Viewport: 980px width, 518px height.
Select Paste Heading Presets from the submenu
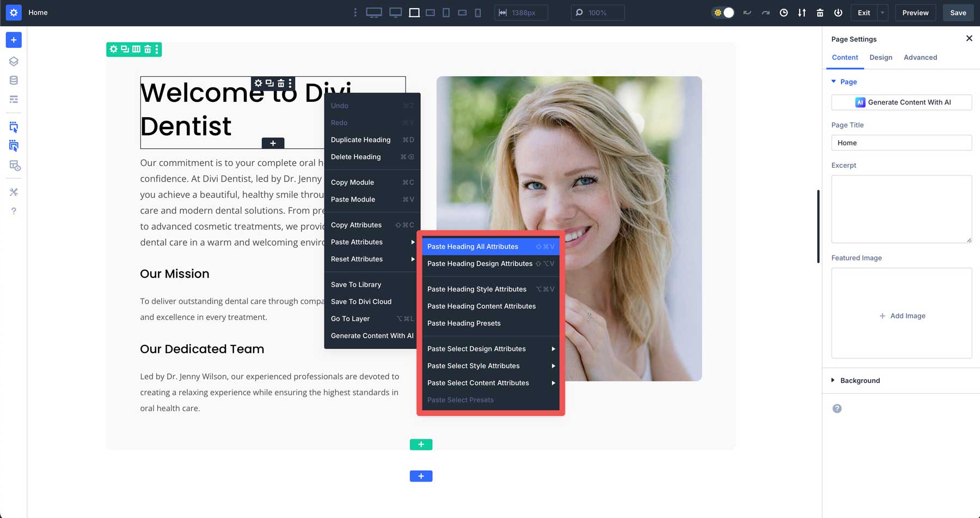point(463,323)
